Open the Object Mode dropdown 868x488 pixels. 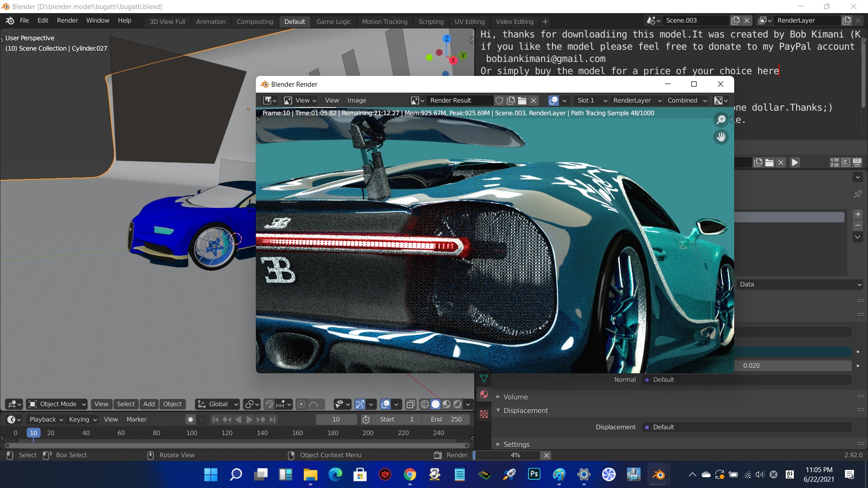coord(57,404)
